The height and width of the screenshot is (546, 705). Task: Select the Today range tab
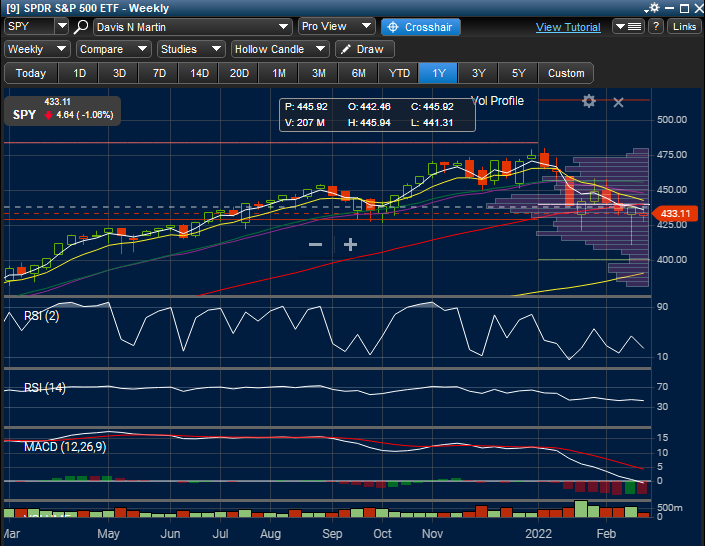click(x=31, y=73)
